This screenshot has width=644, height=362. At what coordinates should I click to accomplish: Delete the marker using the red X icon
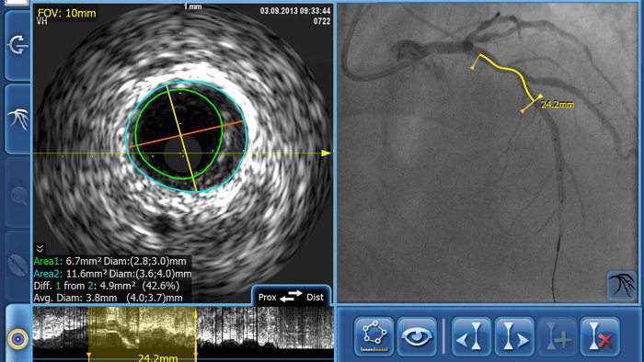coord(600,336)
